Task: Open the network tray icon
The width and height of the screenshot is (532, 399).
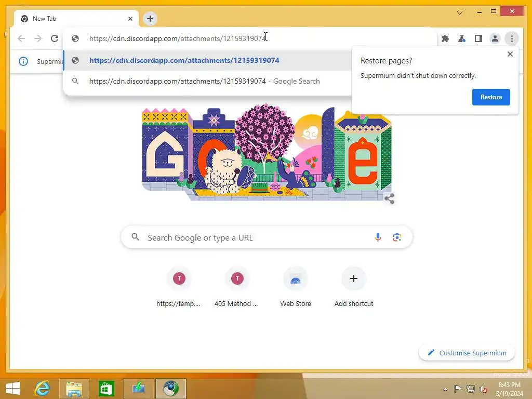Action: click(471, 389)
